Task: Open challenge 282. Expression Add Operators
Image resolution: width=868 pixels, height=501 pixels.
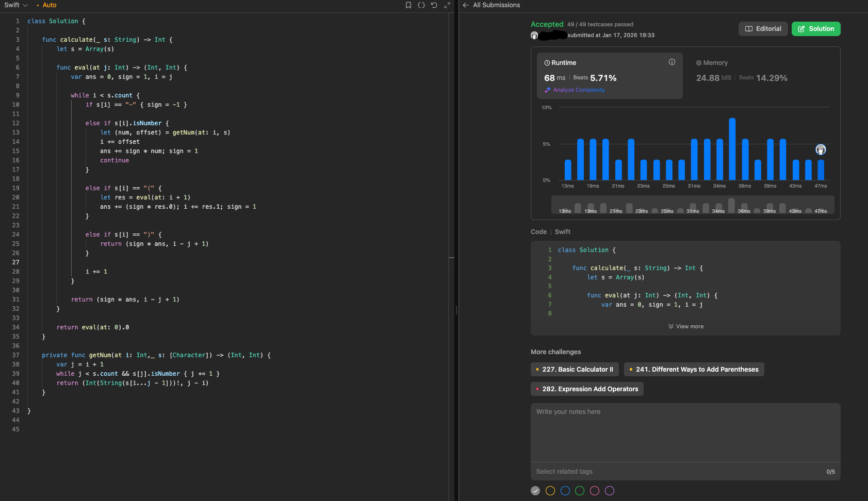Action: pos(587,389)
